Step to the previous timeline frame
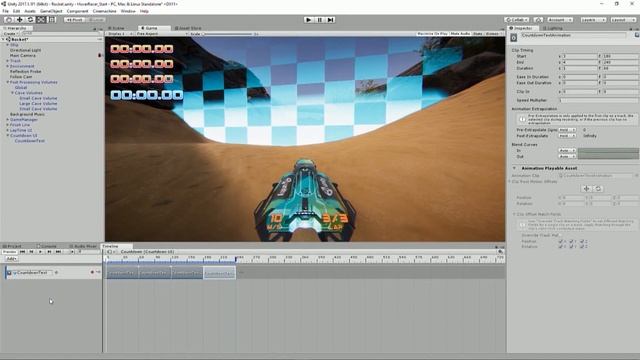 tap(31, 252)
